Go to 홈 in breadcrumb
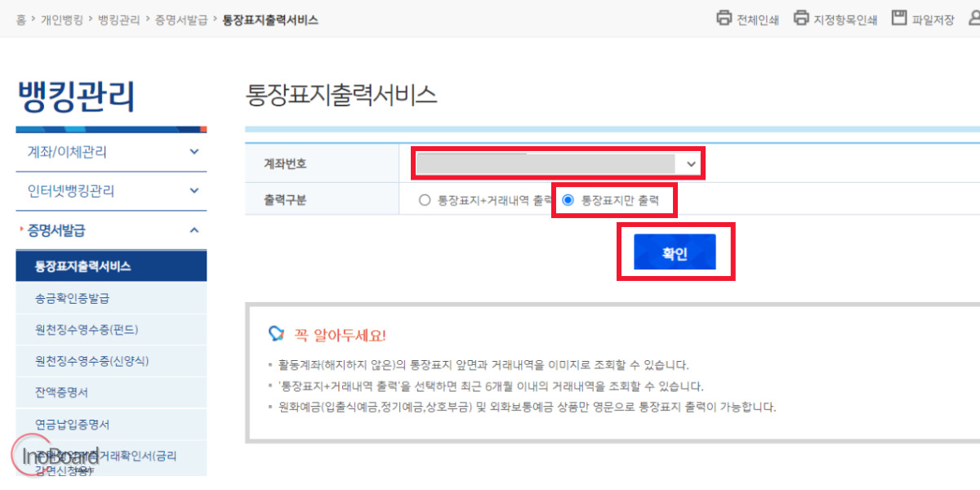The height and width of the screenshot is (490, 980). (20, 20)
